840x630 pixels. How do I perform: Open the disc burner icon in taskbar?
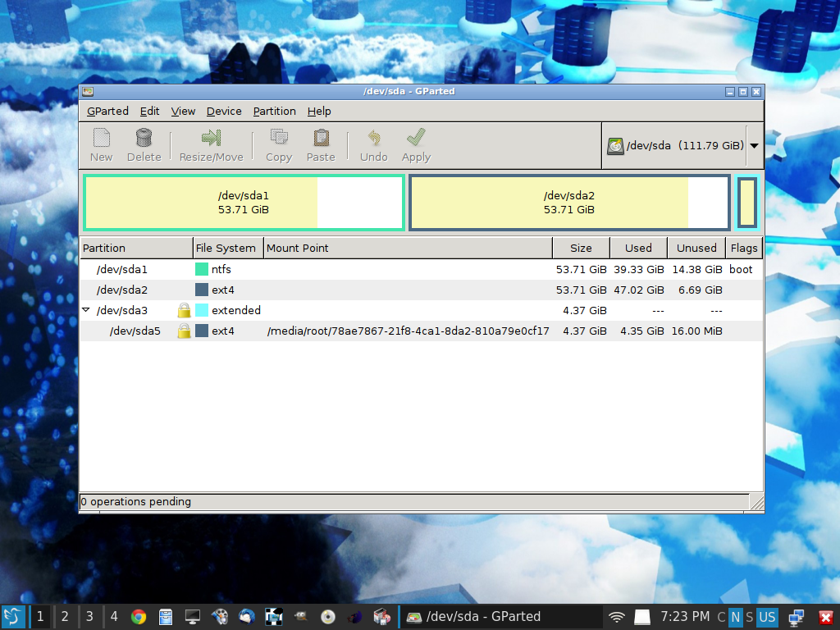[x=328, y=617]
